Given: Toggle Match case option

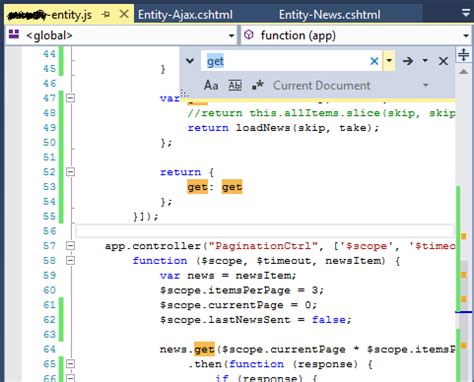Looking at the screenshot, I should 211,85.
